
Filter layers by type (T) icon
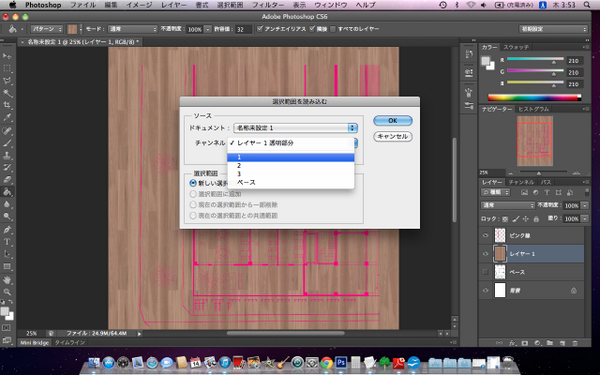click(x=547, y=192)
